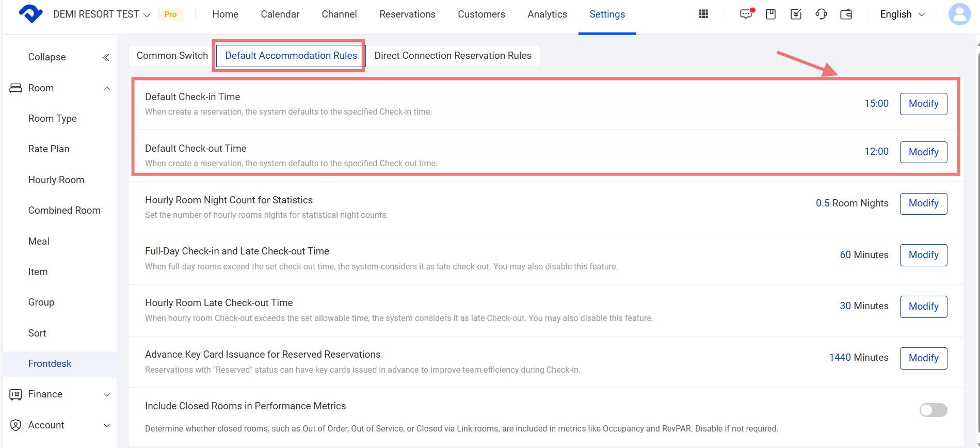This screenshot has width=980, height=448.
Task: Open the Reservations menu in top navigation
Action: (407, 14)
